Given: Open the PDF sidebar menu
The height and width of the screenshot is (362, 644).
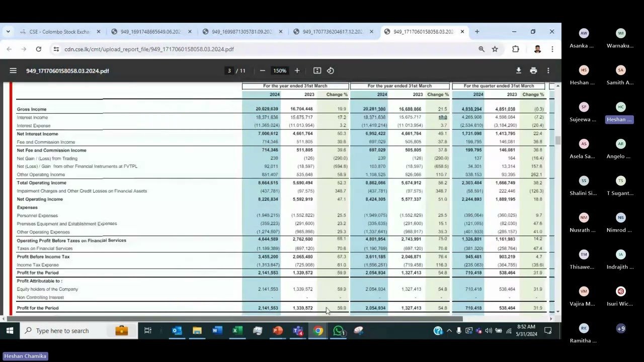Looking at the screenshot, I should (x=13, y=70).
